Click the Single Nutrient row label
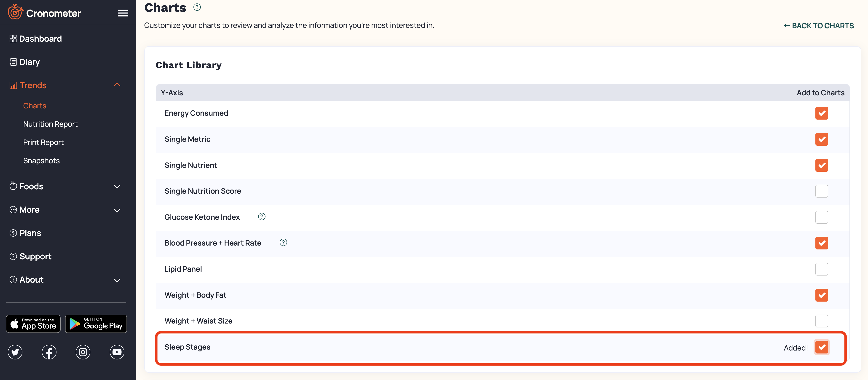The height and width of the screenshot is (380, 868). click(x=191, y=165)
